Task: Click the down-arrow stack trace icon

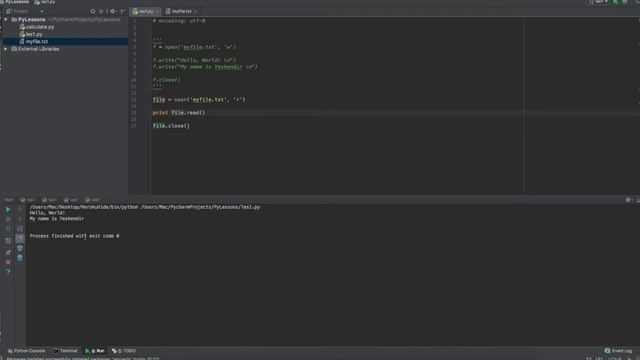Action: click(20, 219)
